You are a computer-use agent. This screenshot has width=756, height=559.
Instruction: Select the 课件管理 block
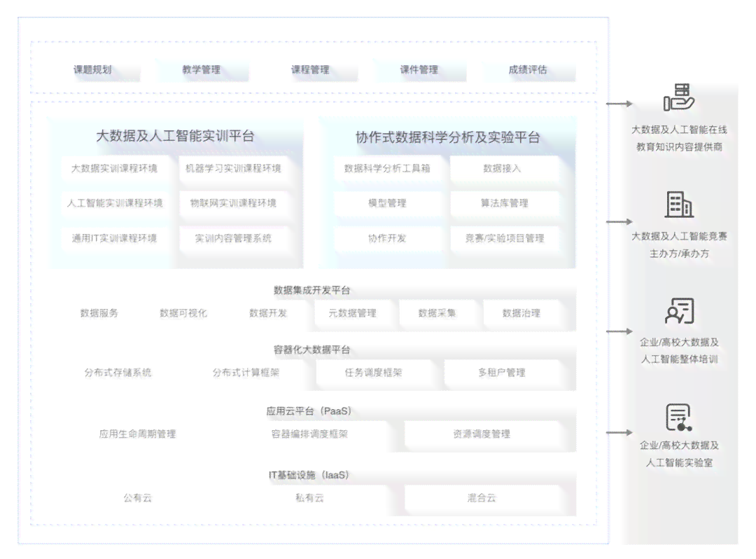click(x=419, y=70)
